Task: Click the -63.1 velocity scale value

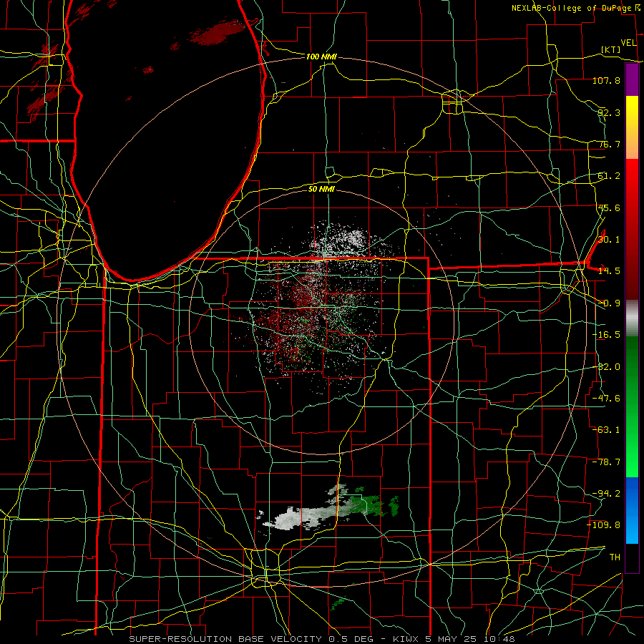Action: point(606,430)
